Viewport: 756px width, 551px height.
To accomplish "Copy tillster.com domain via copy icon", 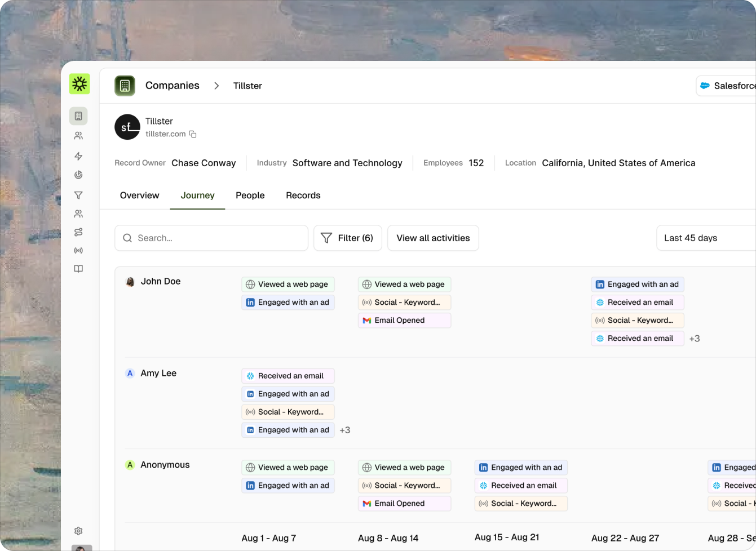I will tap(193, 134).
